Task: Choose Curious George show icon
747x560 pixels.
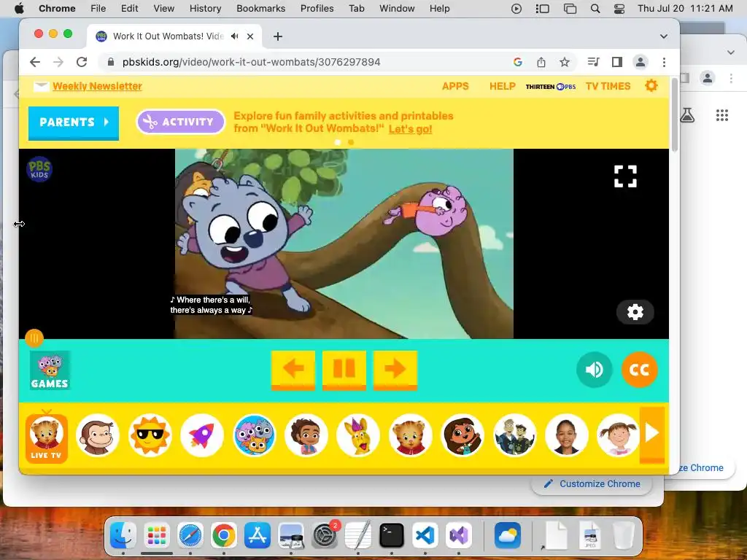Action: click(x=98, y=435)
